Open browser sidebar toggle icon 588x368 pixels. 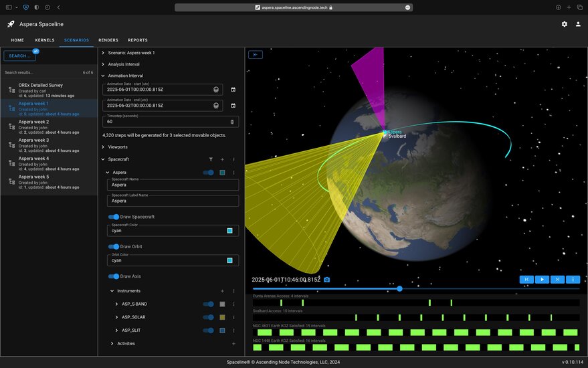pyautogui.click(x=9, y=7)
